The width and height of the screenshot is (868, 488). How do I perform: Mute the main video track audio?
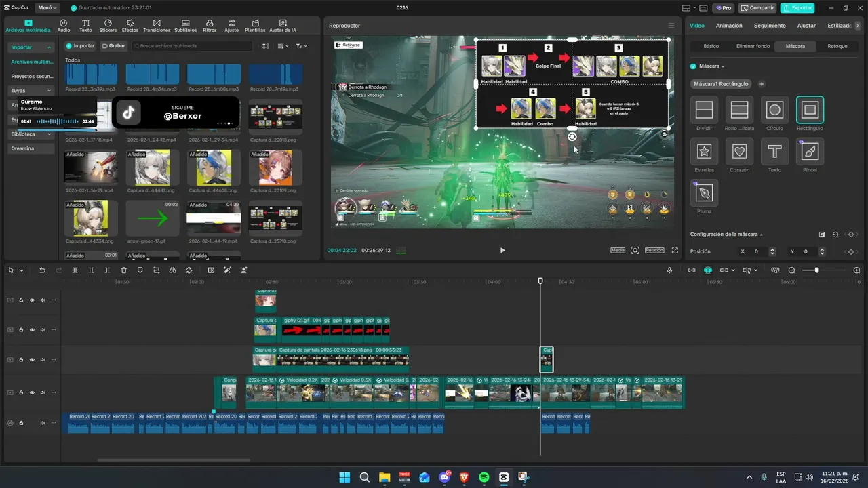pos(43,393)
